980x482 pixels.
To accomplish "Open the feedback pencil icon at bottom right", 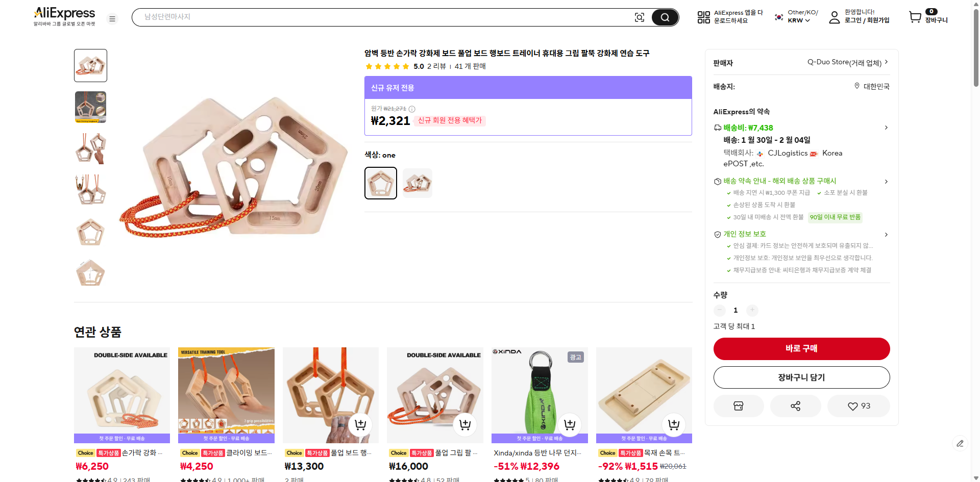I will click(x=961, y=443).
